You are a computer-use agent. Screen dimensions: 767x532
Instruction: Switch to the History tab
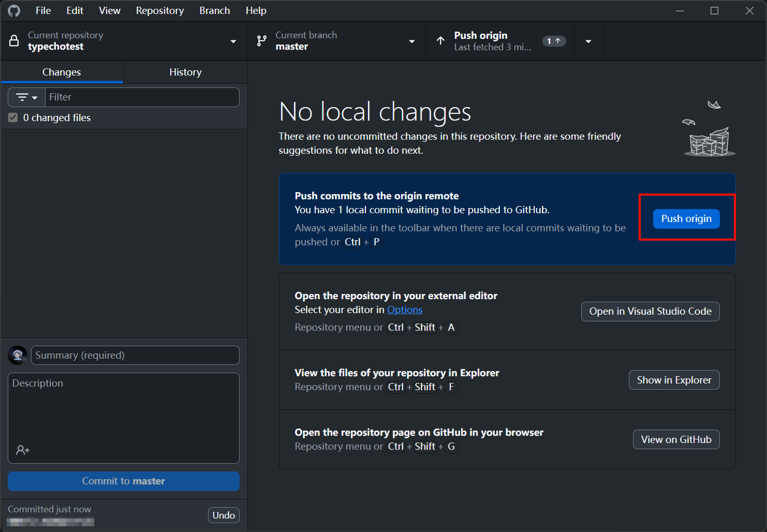pos(185,72)
